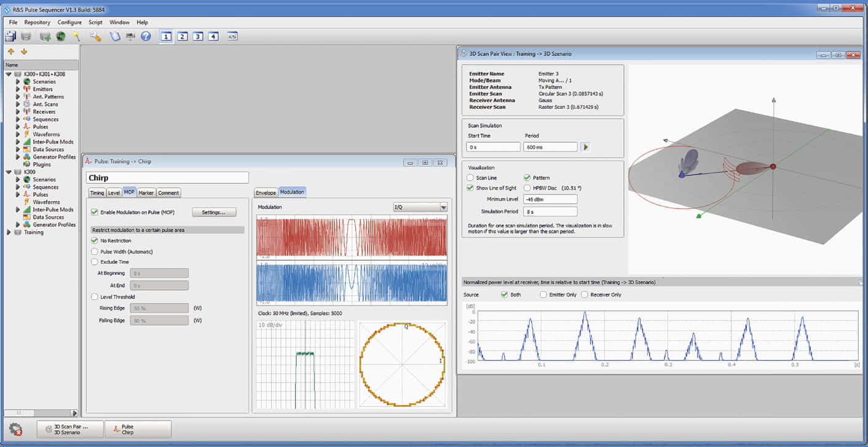Enable the Scan Line visualization checkbox
The width and height of the screenshot is (868, 447).
470,178
